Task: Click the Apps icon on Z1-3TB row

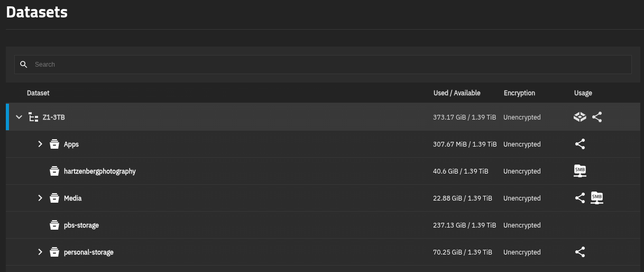Action: coord(580,117)
